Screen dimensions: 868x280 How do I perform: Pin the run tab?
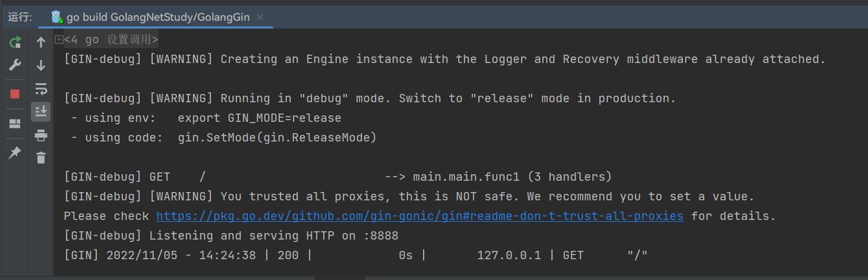click(x=15, y=153)
